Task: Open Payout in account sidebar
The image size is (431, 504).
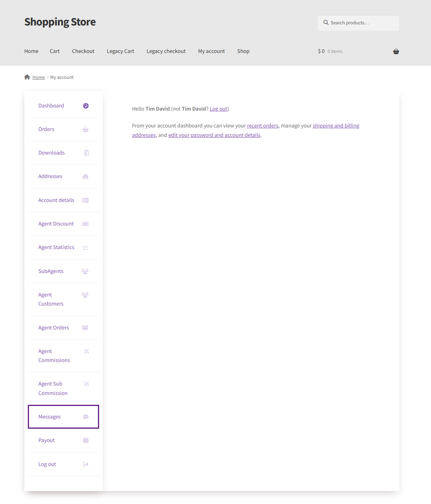Action: tap(47, 440)
